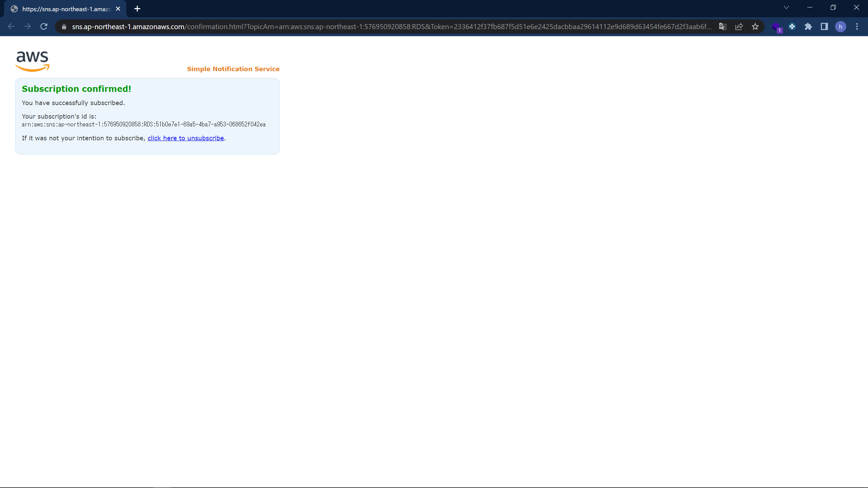Screen dimensions: 868x488
Task: Click the page reload/refresh icon
Action: click(x=44, y=26)
